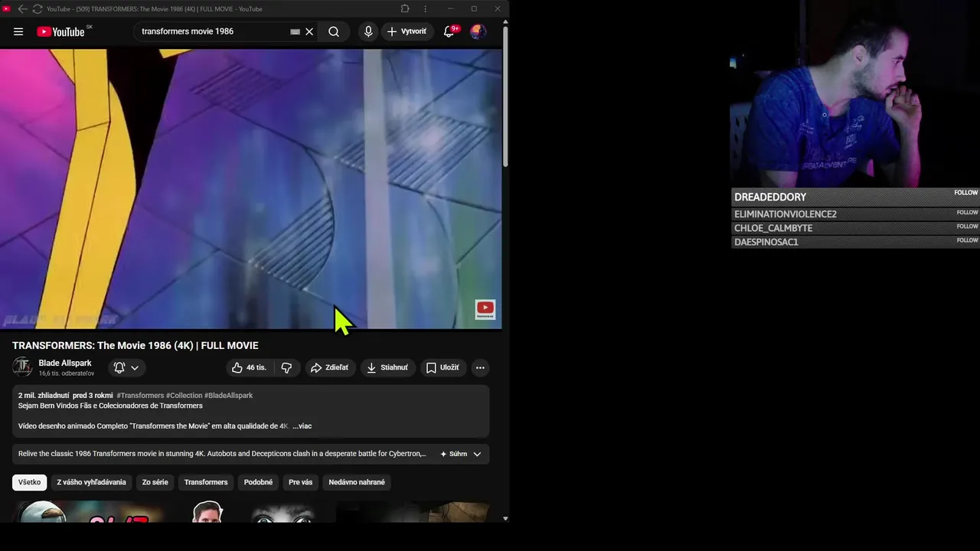This screenshot has width=980, height=551.
Task: Dislike the video with thumbs down
Action: (286, 367)
